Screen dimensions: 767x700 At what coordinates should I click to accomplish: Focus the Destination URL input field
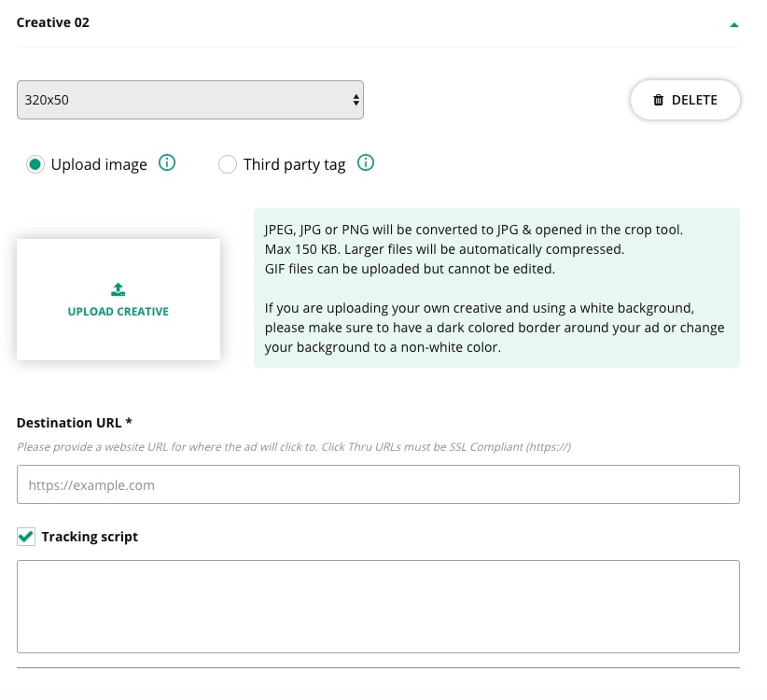pyautogui.click(x=378, y=485)
